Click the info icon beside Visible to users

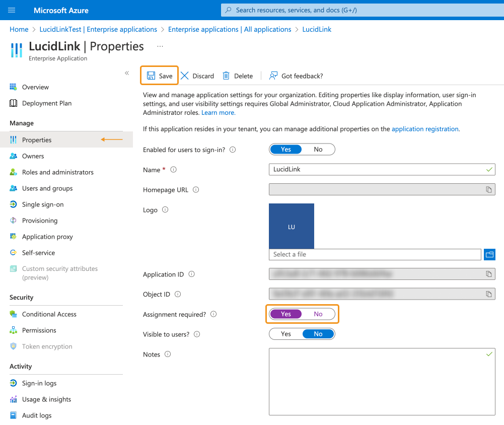pyautogui.click(x=197, y=334)
